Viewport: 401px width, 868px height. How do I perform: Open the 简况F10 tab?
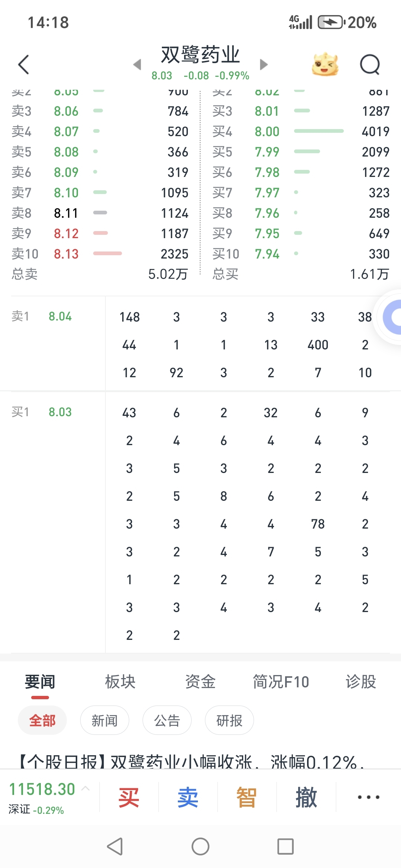pyautogui.click(x=281, y=681)
